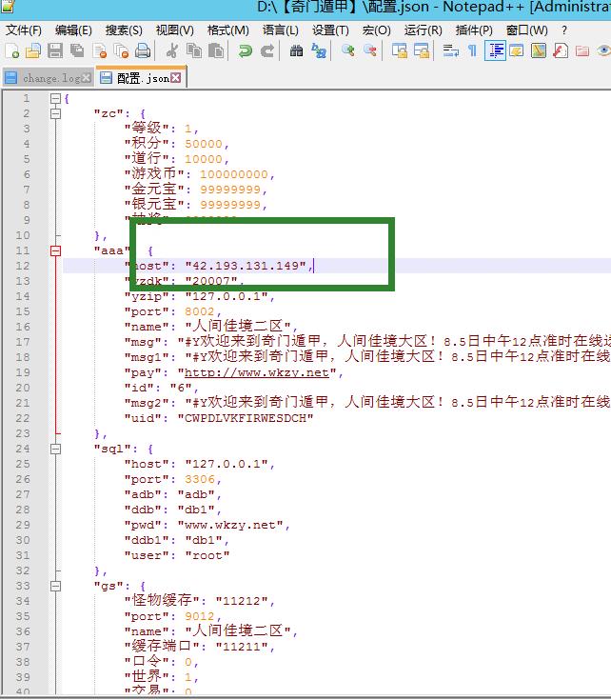Undo the last edit with the toolbar arrow

[246, 51]
